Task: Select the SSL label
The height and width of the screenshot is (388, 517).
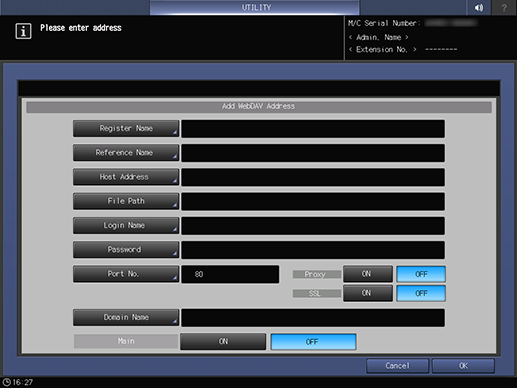Action: (x=316, y=293)
